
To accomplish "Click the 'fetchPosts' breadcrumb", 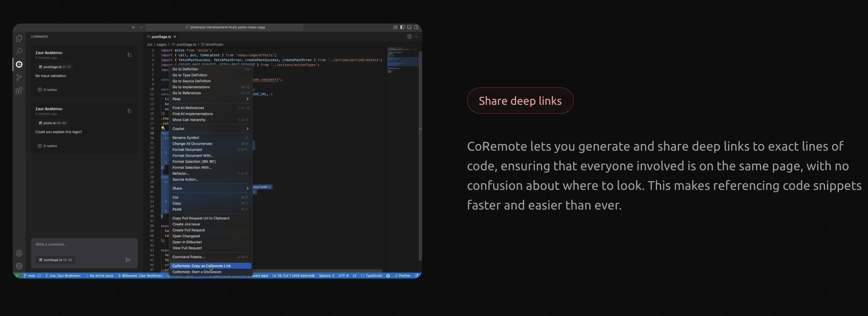I will click(212, 44).
